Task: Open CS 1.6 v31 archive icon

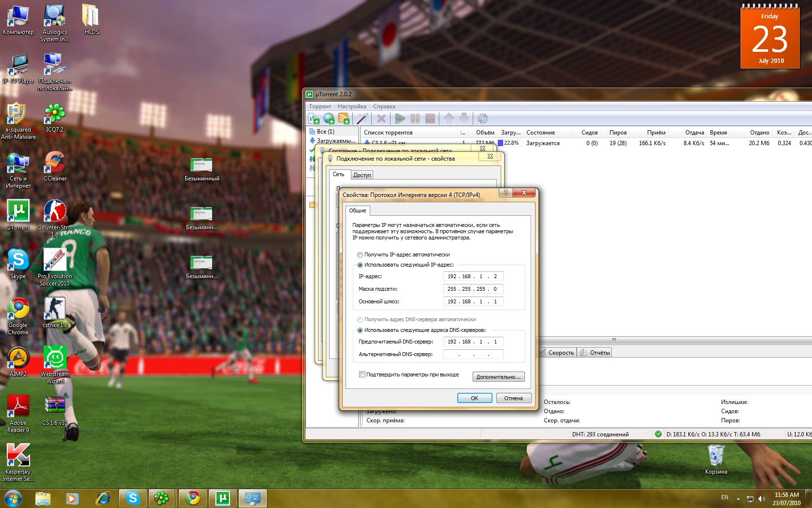Action: pyautogui.click(x=55, y=411)
